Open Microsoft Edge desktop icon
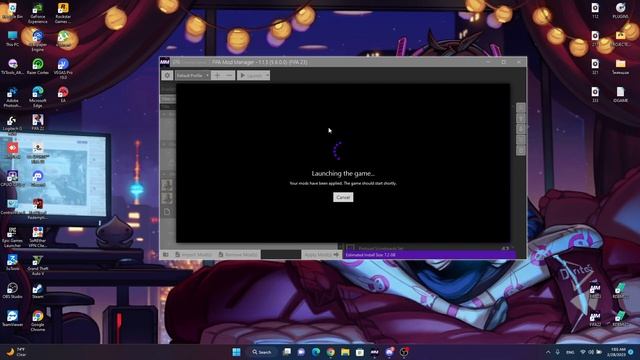This screenshot has height=360, width=640. 38,97
